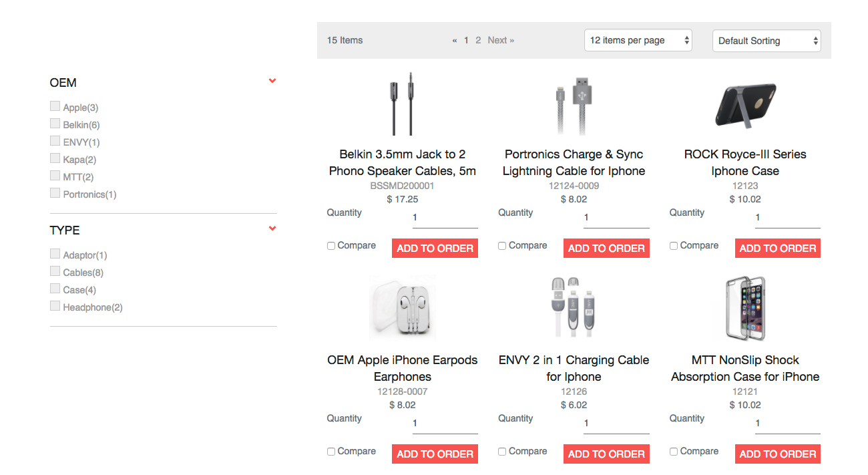
Task: Open the 12 items per page dropdown
Action: (x=638, y=40)
